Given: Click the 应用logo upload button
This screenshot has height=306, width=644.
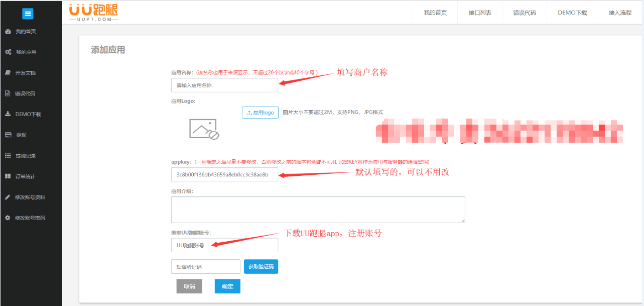Looking at the screenshot, I should [x=260, y=113].
